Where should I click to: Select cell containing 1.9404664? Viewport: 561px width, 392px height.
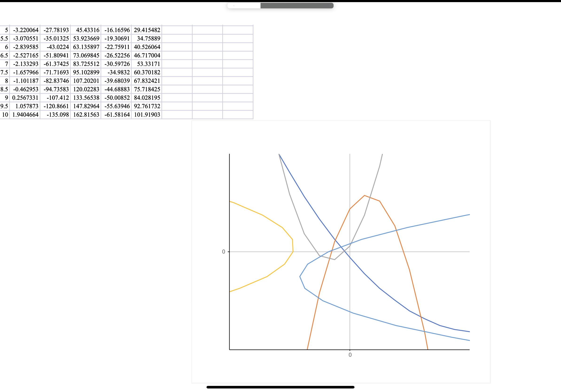click(25, 115)
